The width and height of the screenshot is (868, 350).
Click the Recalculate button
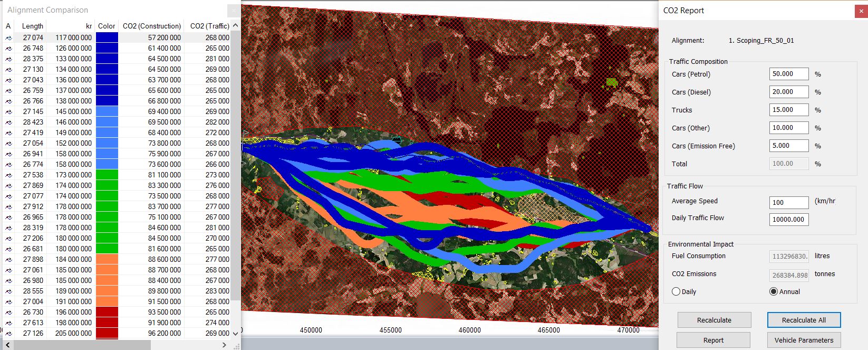coord(714,320)
